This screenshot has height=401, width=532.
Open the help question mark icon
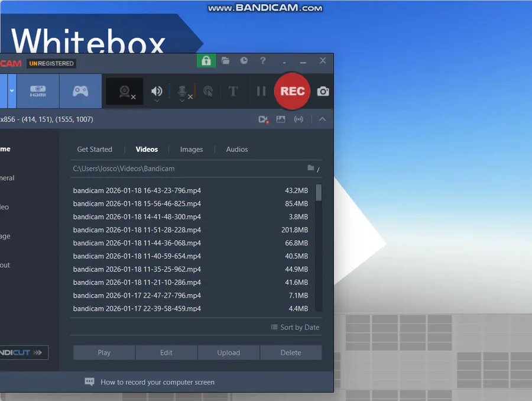coord(262,61)
